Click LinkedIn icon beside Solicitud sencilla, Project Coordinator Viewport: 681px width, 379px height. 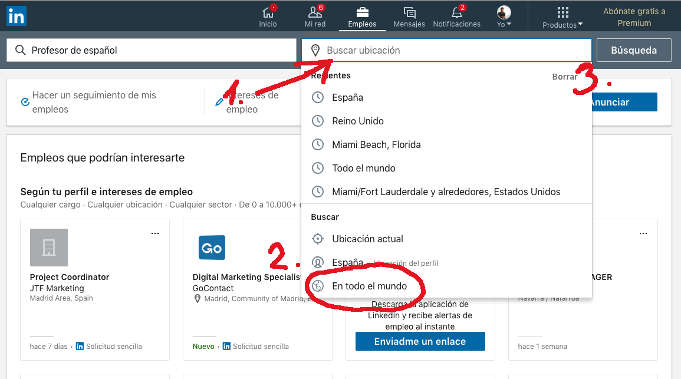(80, 346)
